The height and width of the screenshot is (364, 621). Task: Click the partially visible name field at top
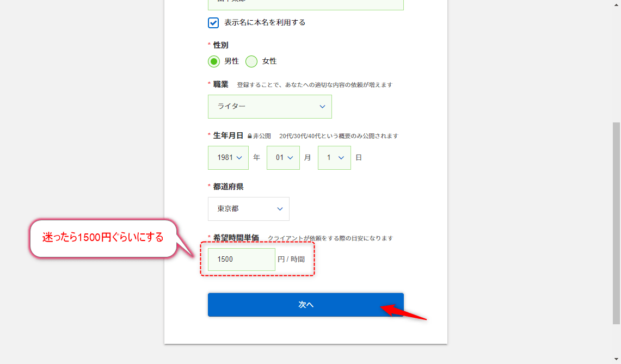pyautogui.click(x=305, y=4)
